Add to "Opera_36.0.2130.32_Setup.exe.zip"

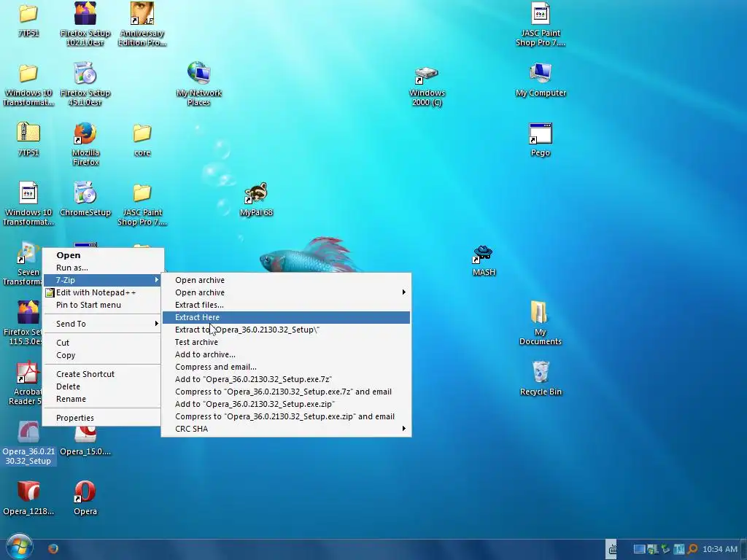286,404
